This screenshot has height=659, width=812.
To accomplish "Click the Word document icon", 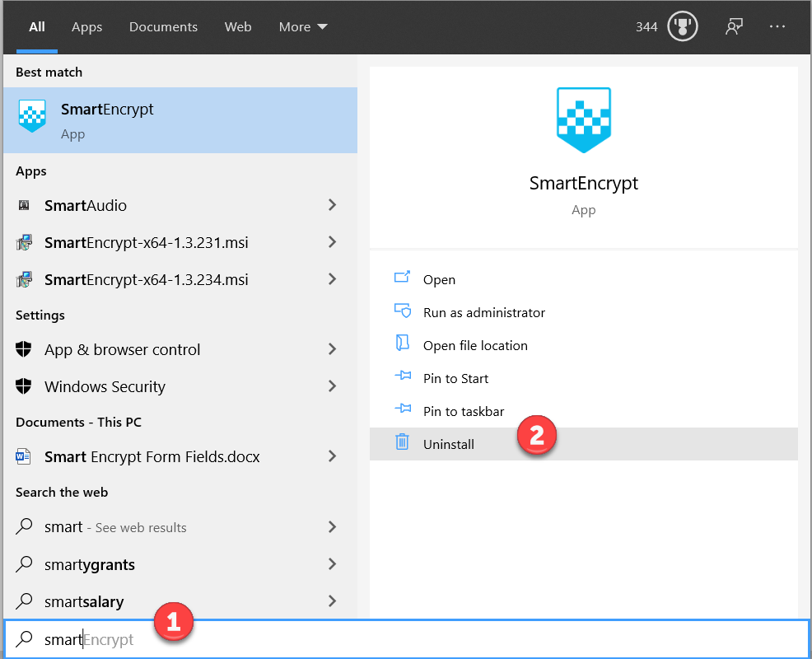I will point(23,456).
